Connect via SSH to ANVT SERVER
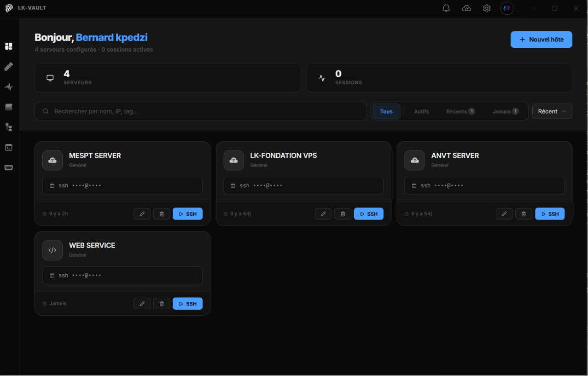Viewport: 588px width, 376px height. pos(550,214)
